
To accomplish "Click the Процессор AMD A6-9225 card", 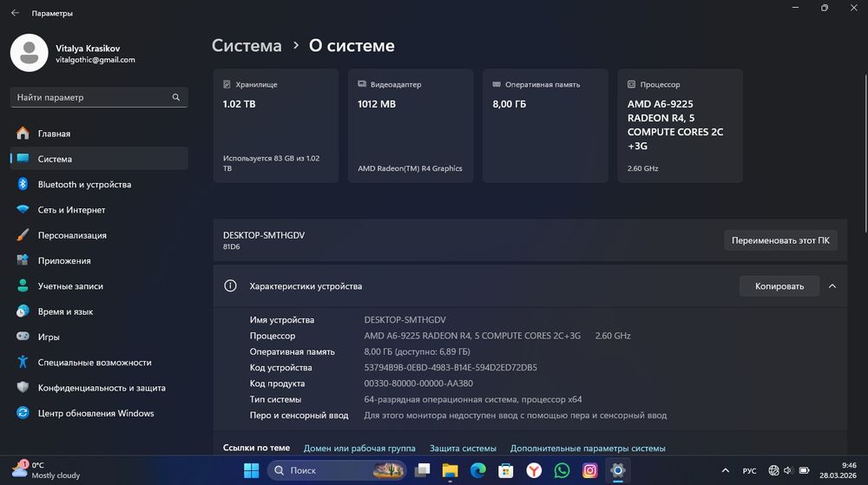I will (681, 126).
